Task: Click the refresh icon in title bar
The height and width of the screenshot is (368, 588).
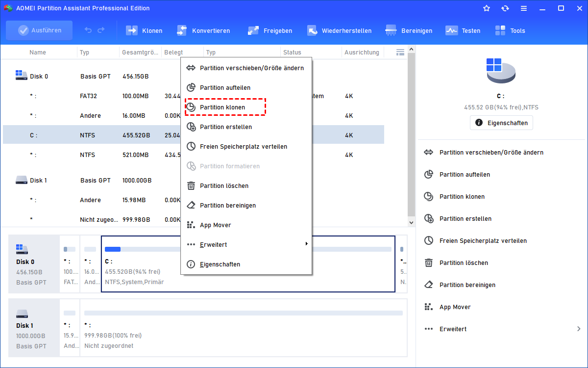Action: coord(505,8)
